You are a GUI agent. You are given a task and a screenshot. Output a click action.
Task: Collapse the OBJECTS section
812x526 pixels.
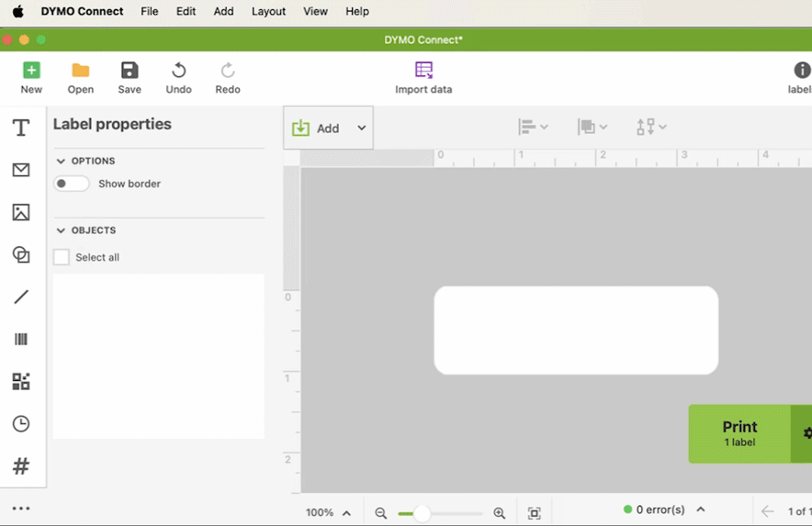click(x=62, y=230)
